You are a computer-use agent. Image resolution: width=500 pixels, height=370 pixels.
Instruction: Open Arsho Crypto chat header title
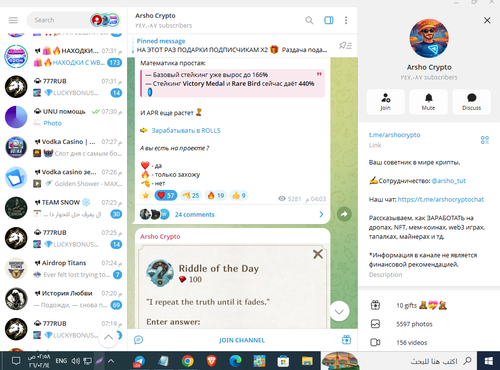tap(155, 16)
